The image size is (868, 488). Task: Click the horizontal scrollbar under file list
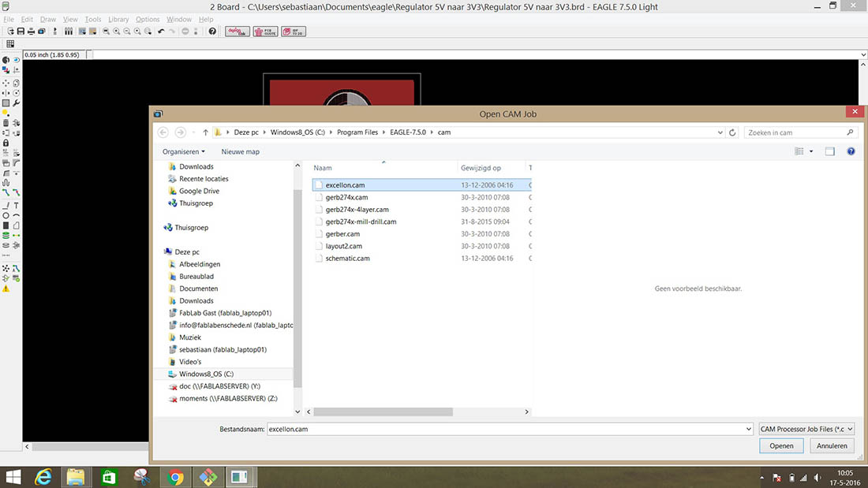pyautogui.click(x=383, y=412)
